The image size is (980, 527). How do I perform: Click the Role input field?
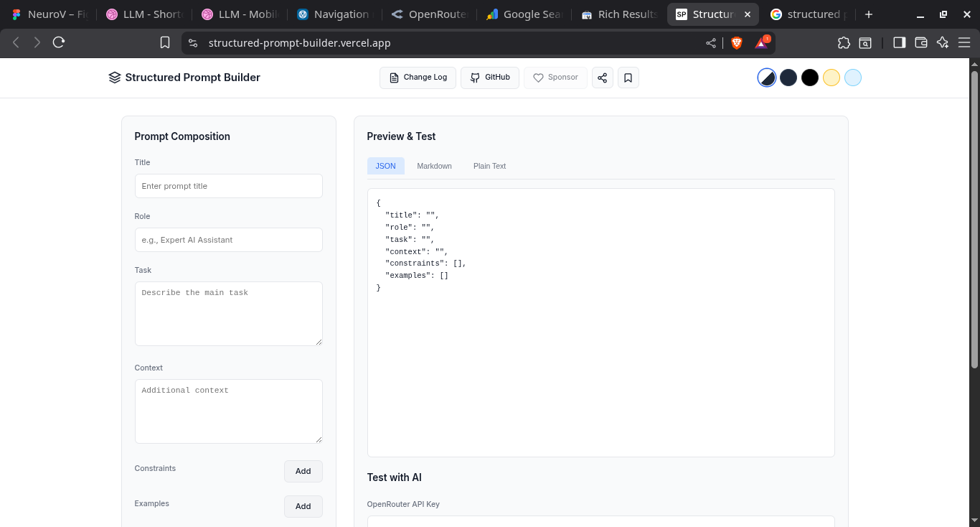228,240
